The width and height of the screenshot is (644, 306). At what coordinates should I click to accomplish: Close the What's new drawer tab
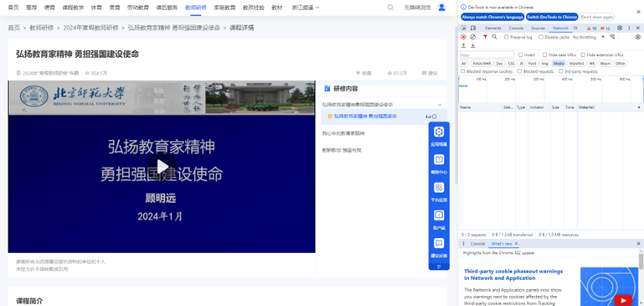click(516, 244)
